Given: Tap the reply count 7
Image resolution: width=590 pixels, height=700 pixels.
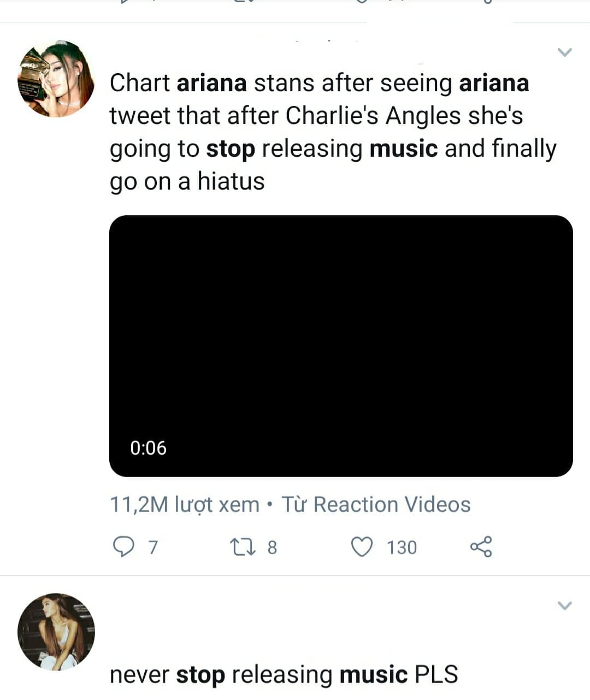Looking at the screenshot, I should [153, 547].
